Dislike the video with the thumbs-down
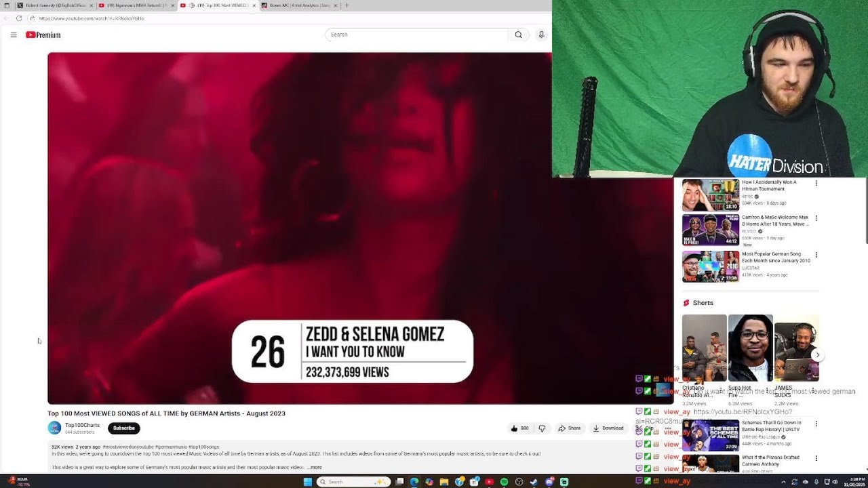868x488 pixels. pos(542,428)
